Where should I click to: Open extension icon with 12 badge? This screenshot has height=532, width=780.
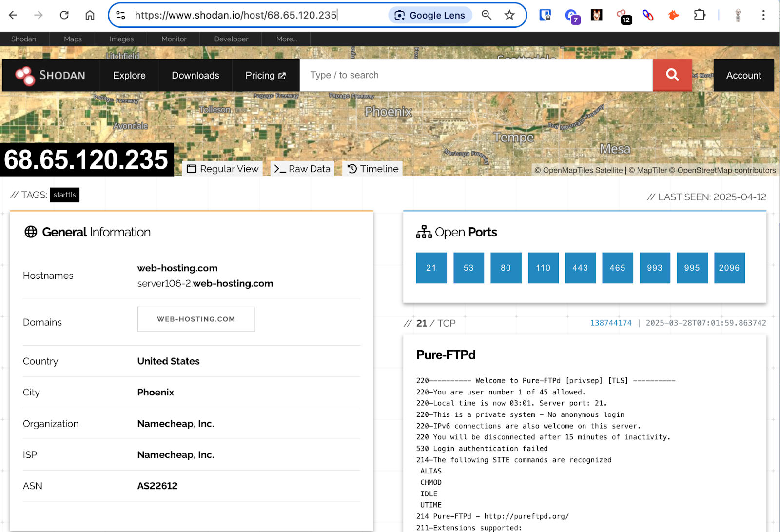pos(623,16)
